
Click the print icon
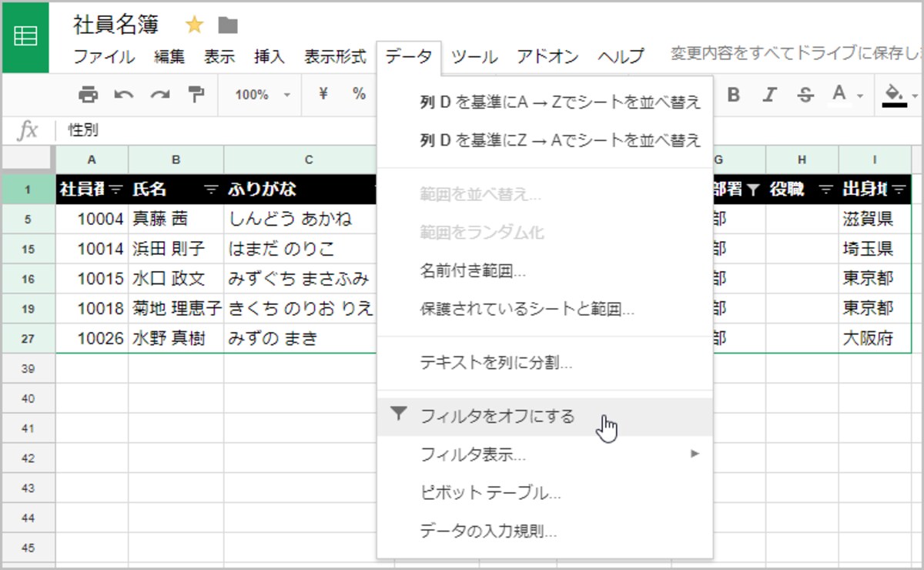(89, 95)
